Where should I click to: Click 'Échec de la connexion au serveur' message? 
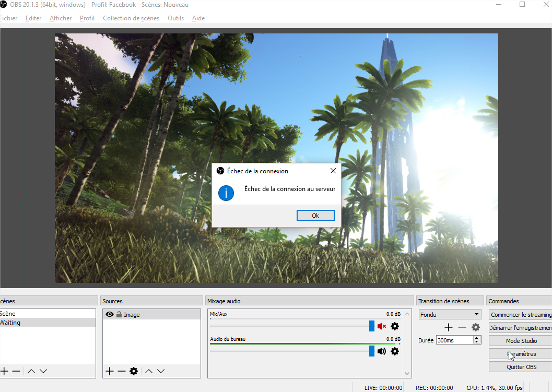click(x=290, y=189)
